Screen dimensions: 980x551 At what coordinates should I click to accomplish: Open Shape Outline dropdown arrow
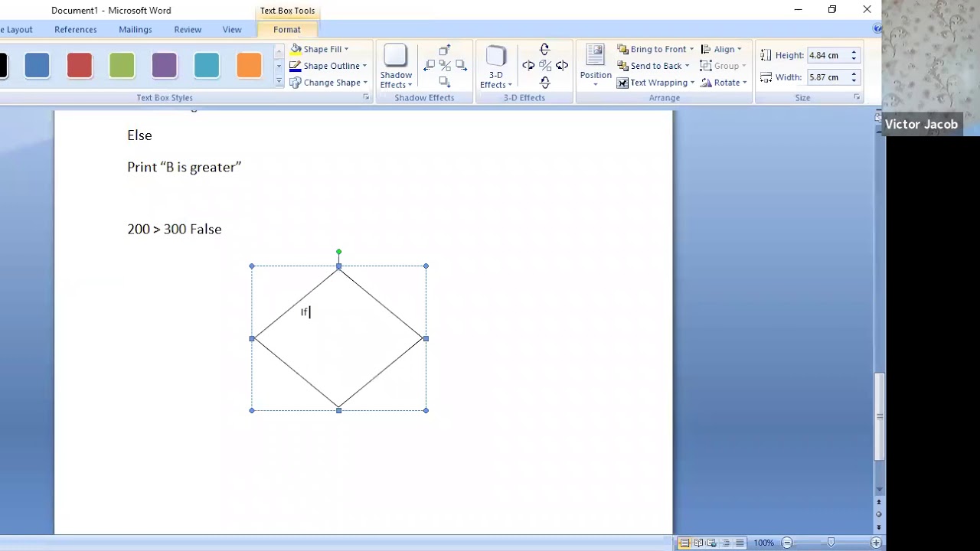(364, 66)
